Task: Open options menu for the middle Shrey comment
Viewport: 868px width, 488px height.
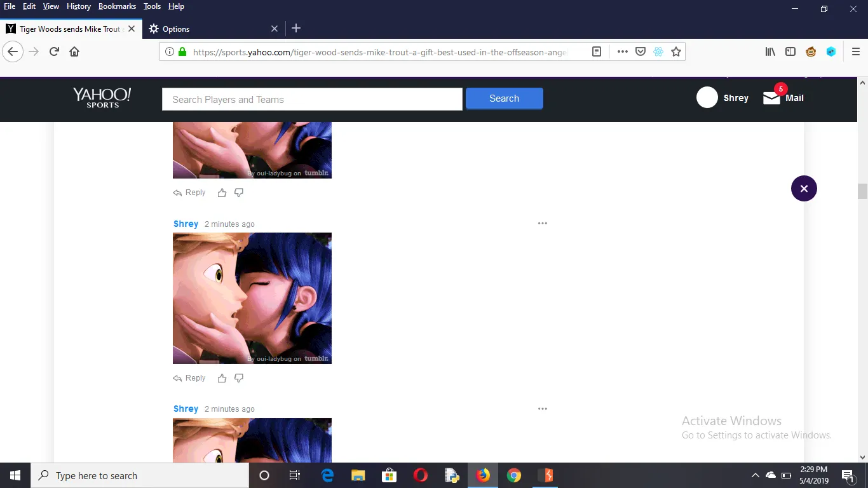Action: click(542, 224)
